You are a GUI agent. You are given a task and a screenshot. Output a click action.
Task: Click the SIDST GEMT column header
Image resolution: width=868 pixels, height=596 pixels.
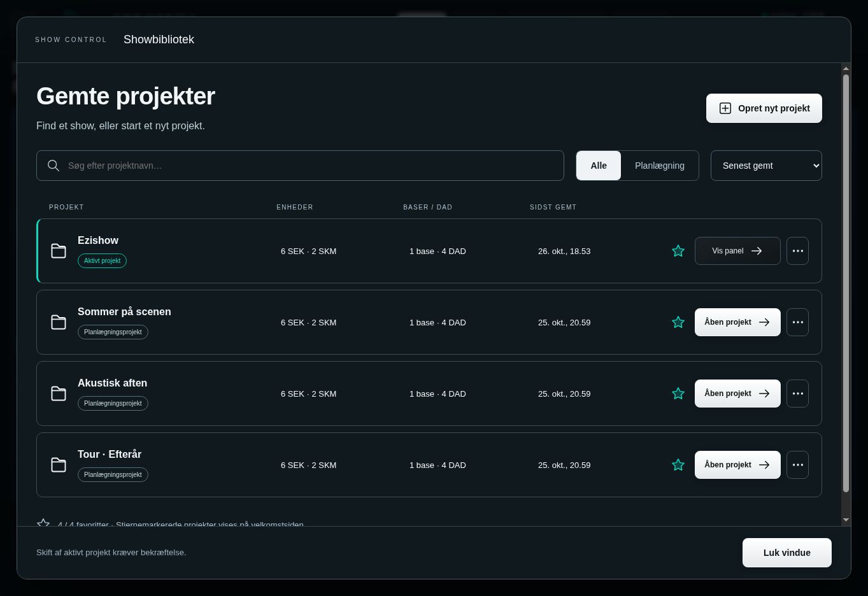click(x=553, y=207)
